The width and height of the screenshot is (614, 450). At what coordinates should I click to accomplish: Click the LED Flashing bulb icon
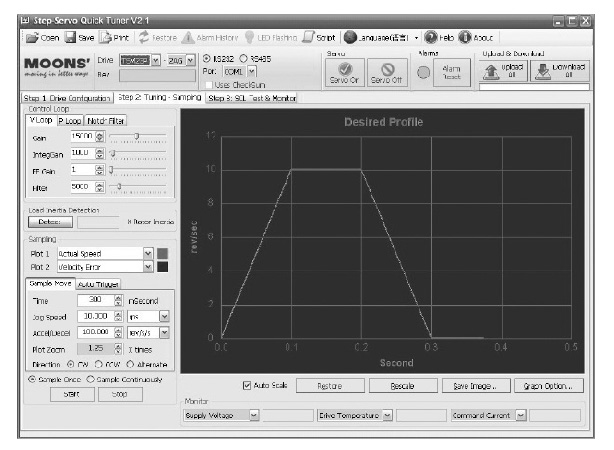[x=249, y=38]
